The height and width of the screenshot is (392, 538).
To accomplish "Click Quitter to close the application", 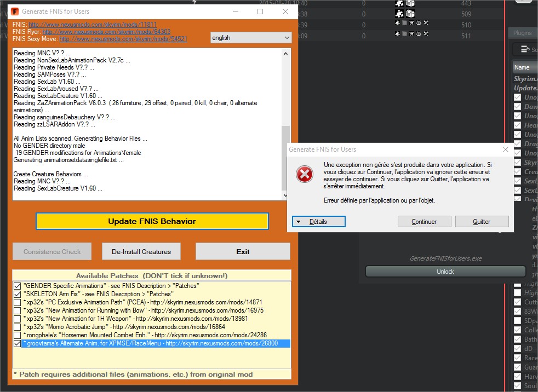I will pyautogui.click(x=481, y=222).
